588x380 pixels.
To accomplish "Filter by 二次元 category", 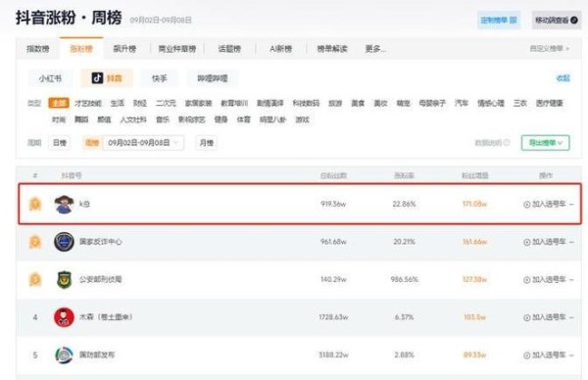I will [166, 103].
